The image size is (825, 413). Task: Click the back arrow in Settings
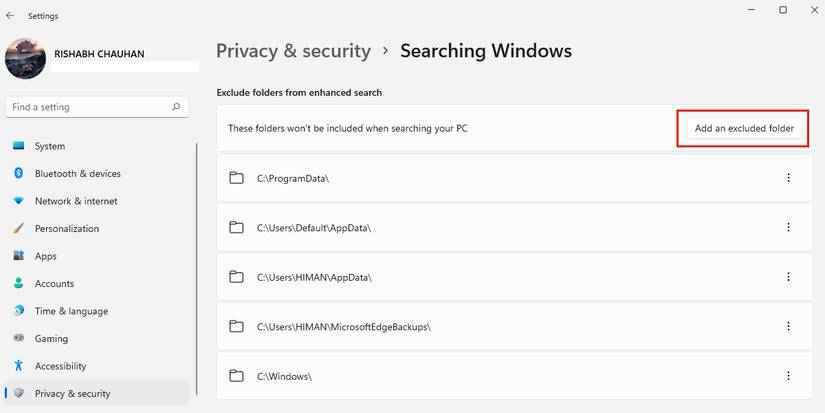tap(10, 16)
